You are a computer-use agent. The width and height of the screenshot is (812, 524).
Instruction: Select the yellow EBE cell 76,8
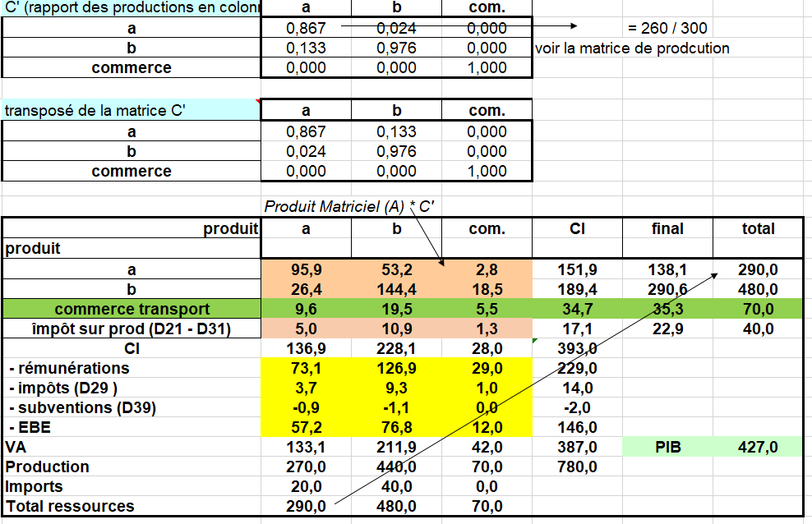[396, 427]
